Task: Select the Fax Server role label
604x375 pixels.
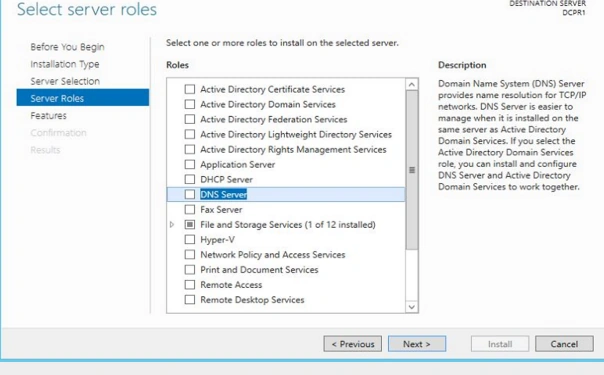Action: 221,209
